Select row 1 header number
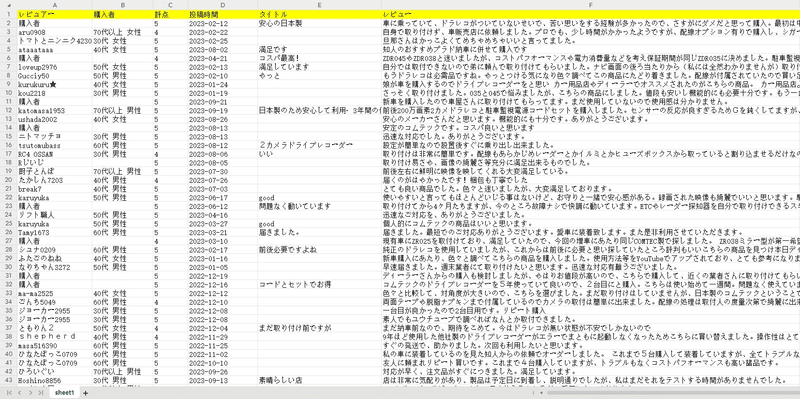 tap(8, 15)
